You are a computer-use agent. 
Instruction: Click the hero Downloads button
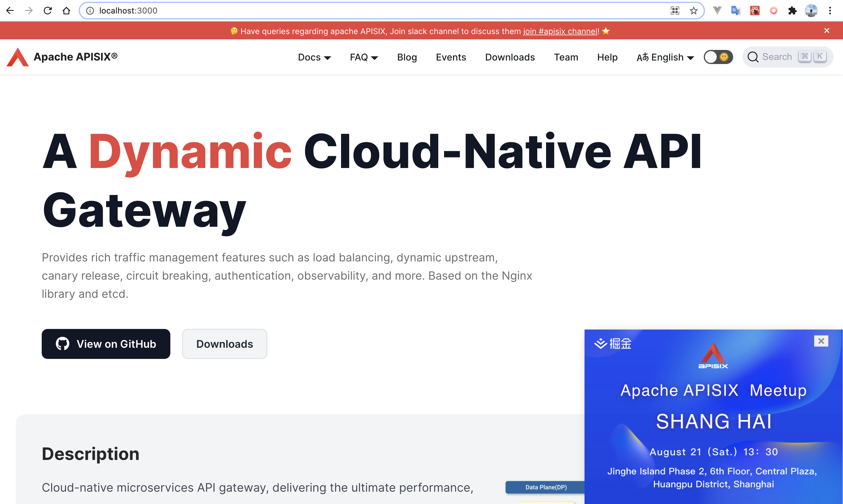[224, 344]
